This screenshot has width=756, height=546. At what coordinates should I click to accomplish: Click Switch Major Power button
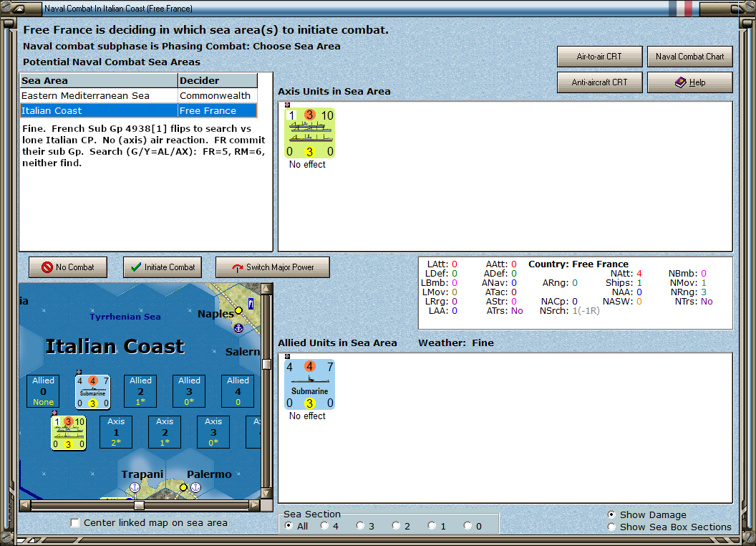click(273, 267)
